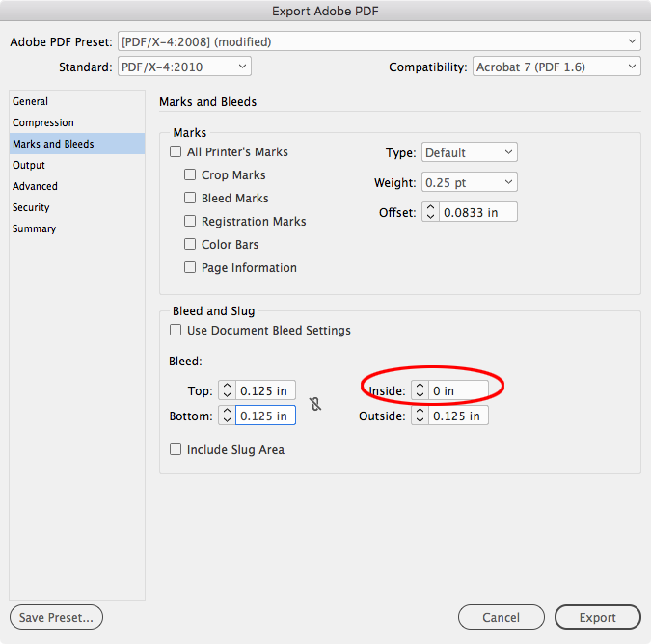Viewport: 651px width, 644px height.
Task: Select General in the sidebar
Action: tap(77, 101)
